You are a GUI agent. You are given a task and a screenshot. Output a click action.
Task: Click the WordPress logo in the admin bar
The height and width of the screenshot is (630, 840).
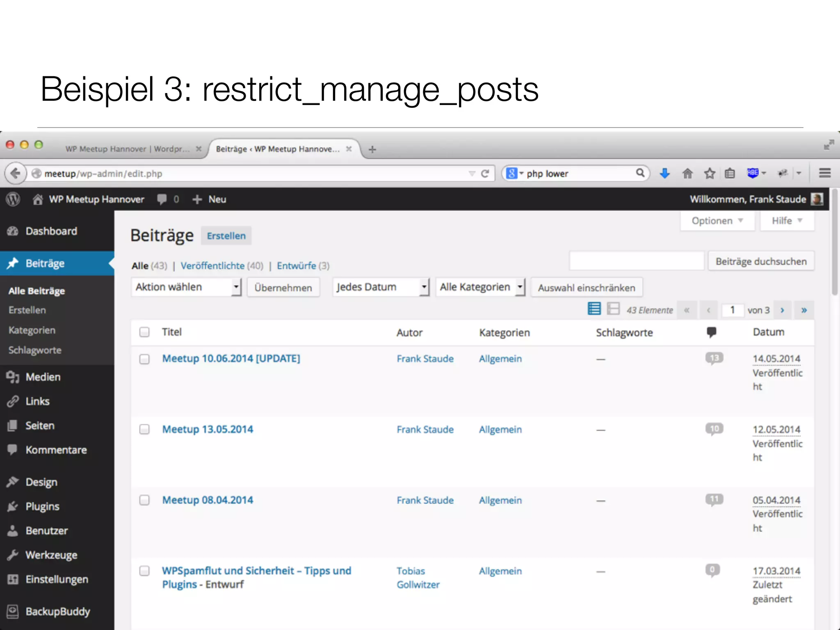pyautogui.click(x=13, y=199)
